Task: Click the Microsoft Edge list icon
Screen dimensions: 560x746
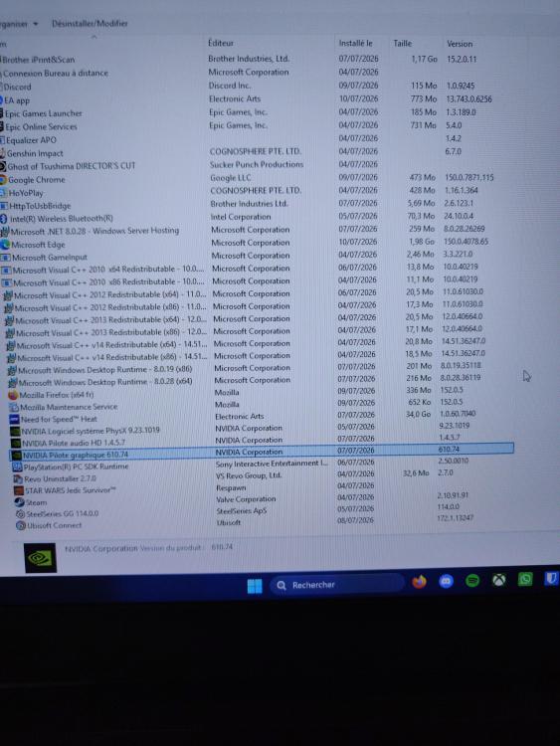Action: [x=5, y=245]
